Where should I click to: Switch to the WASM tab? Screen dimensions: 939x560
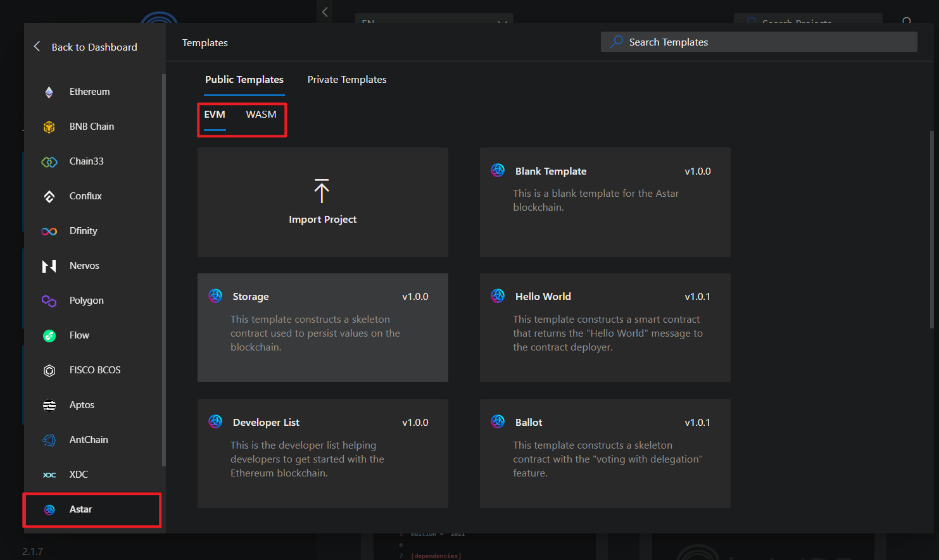click(261, 115)
